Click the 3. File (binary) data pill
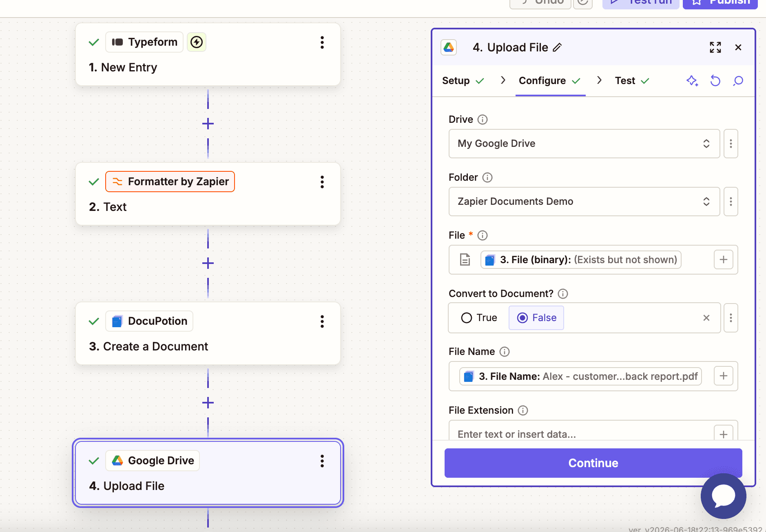 pos(581,260)
